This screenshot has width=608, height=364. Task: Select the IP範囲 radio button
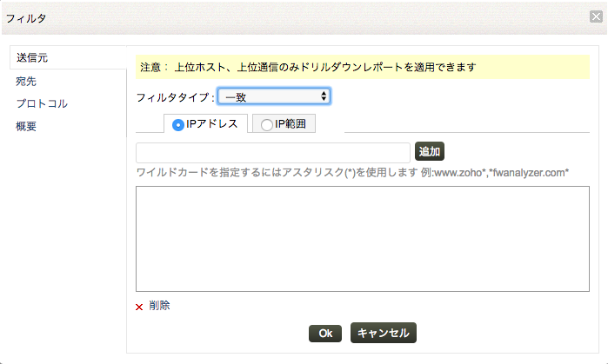click(x=267, y=124)
